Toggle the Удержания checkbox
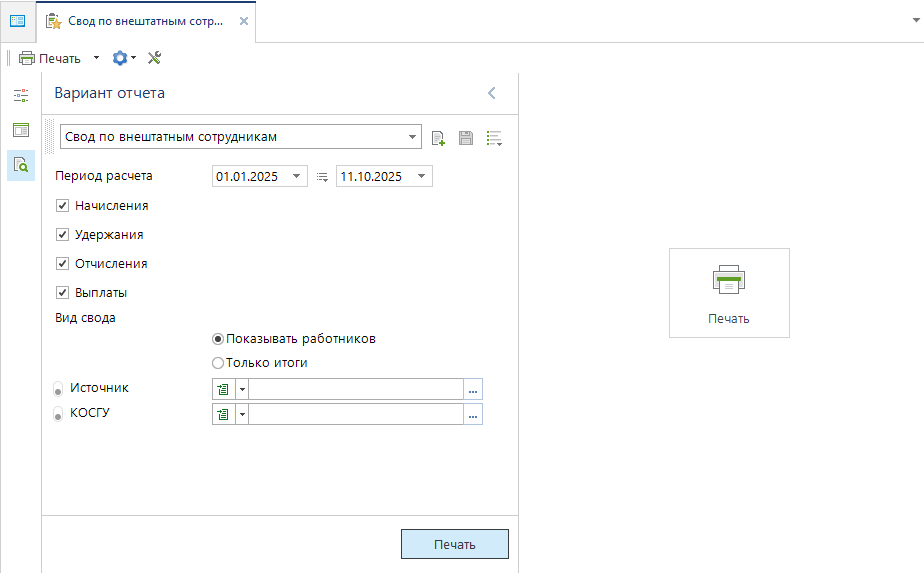The image size is (924, 573). tap(62, 235)
